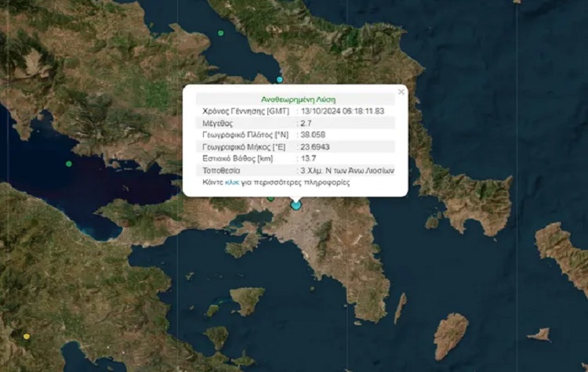Select the magnitude value 2.7
Viewport: 588px width, 372px height.
[x=307, y=123]
